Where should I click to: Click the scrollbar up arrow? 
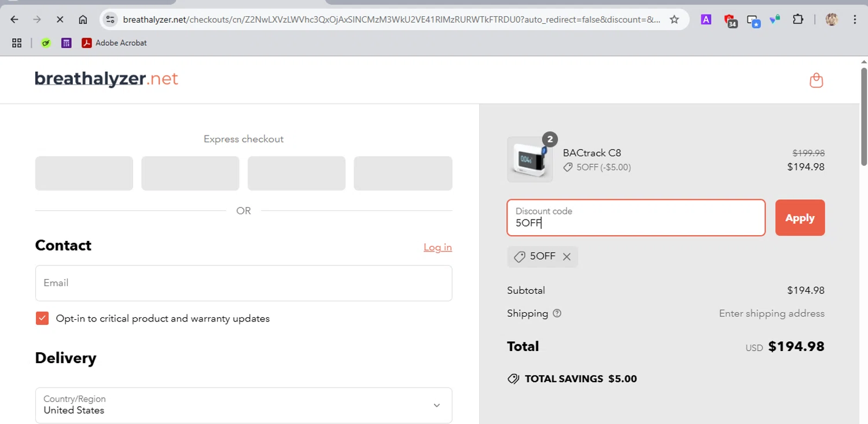[863, 61]
